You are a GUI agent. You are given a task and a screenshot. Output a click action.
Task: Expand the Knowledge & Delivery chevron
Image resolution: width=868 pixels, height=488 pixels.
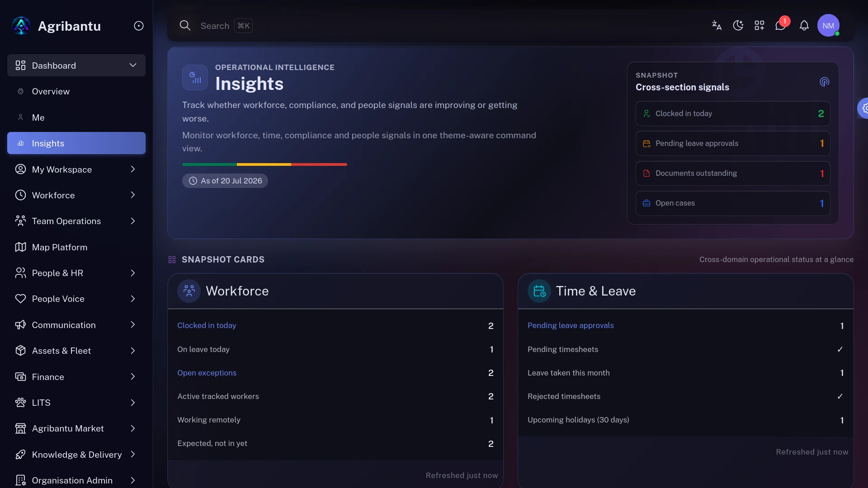[x=133, y=454]
